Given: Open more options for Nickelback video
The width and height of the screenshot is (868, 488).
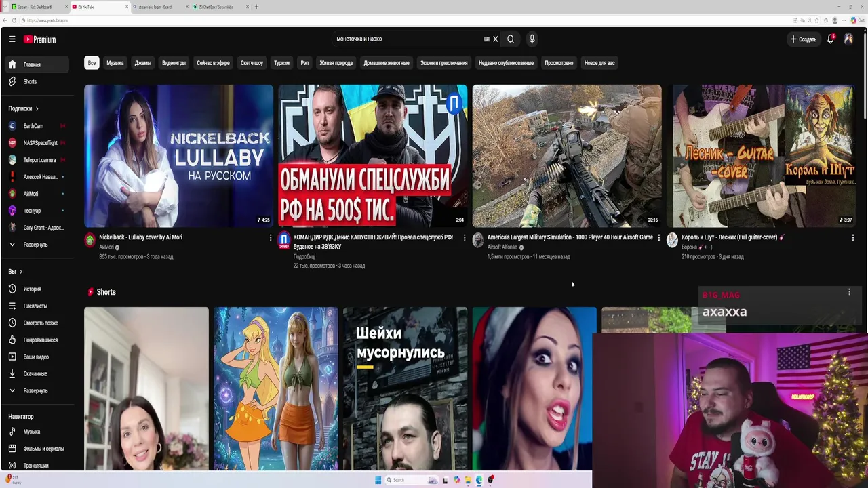Looking at the screenshot, I should tap(271, 238).
